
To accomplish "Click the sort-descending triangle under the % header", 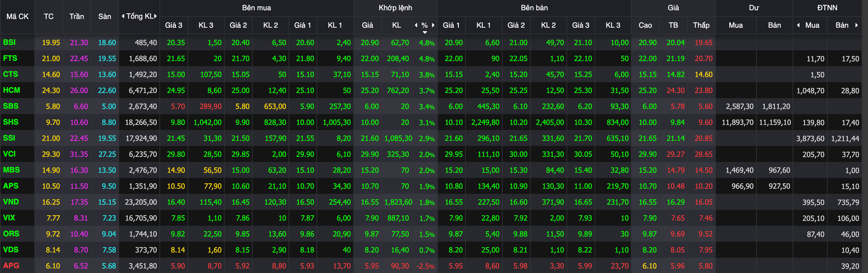I will point(425,32).
